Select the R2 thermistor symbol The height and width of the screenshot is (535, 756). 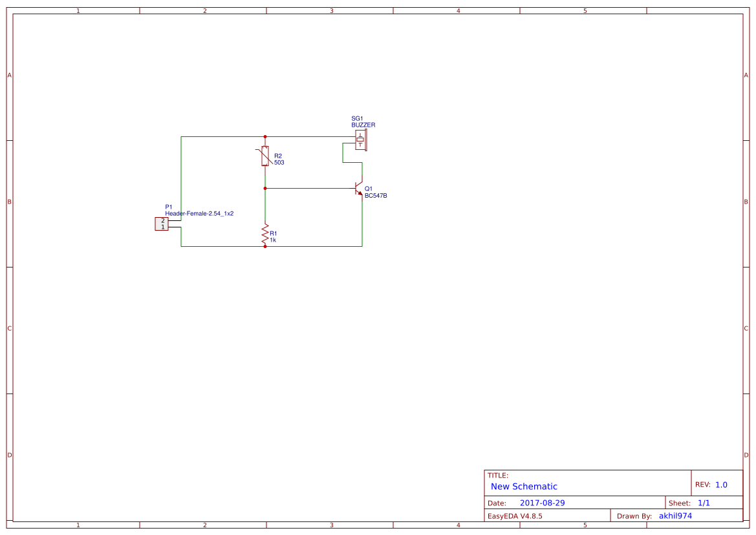(x=265, y=156)
